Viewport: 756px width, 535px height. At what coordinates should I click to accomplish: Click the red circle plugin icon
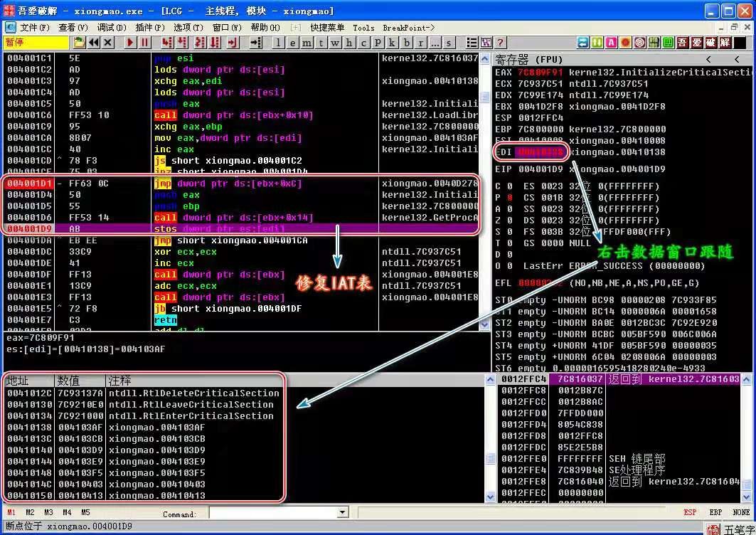pos(625,43)
